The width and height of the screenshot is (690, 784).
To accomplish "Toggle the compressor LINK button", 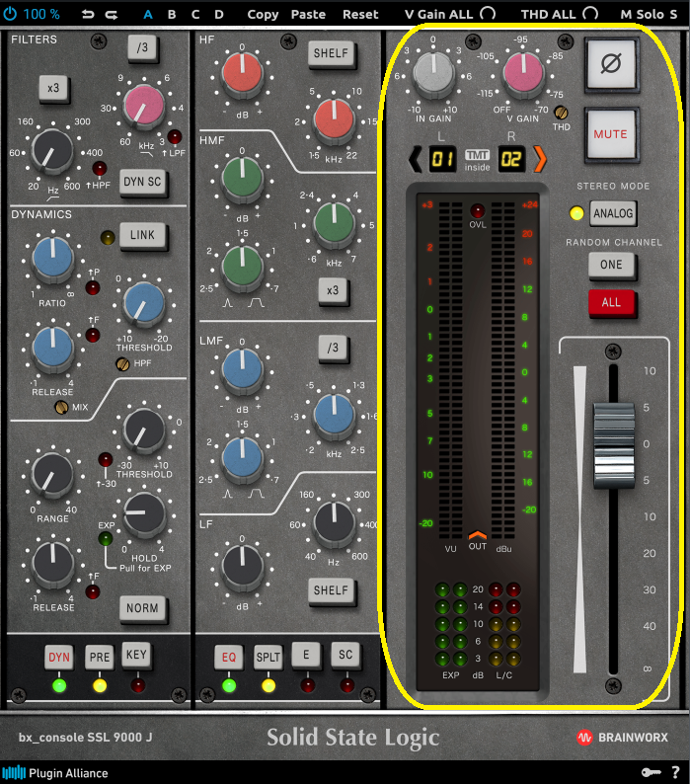I will pyautogui.click(x=142, y=235).
